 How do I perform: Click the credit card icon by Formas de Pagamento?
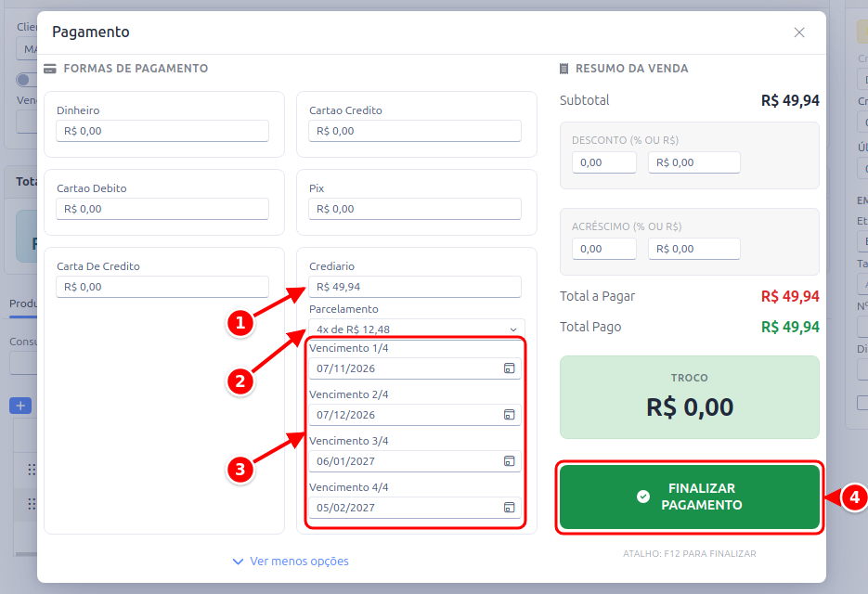[x=50, y=69]
